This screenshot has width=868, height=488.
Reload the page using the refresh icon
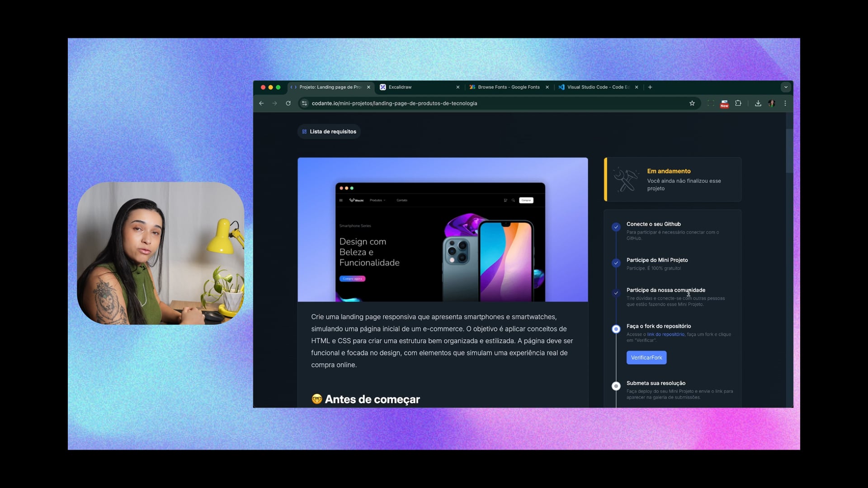[288, 103]
